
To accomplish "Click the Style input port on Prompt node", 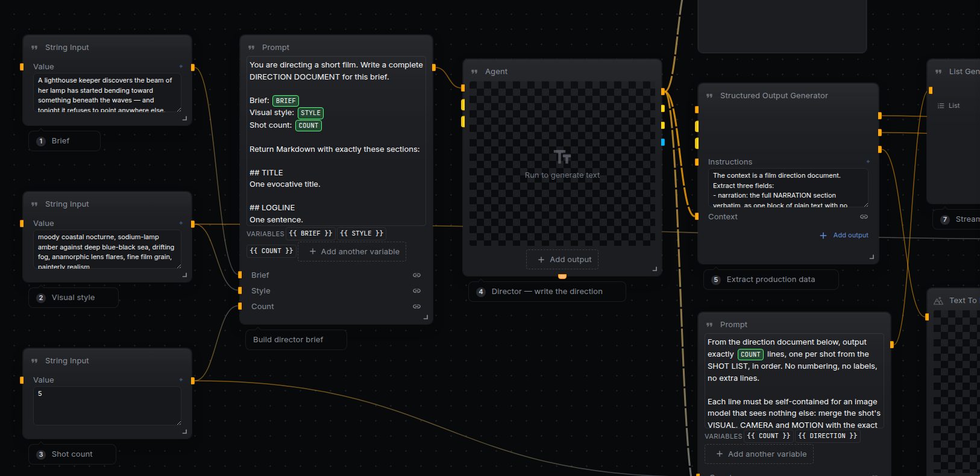I will (x=240, y=290).
